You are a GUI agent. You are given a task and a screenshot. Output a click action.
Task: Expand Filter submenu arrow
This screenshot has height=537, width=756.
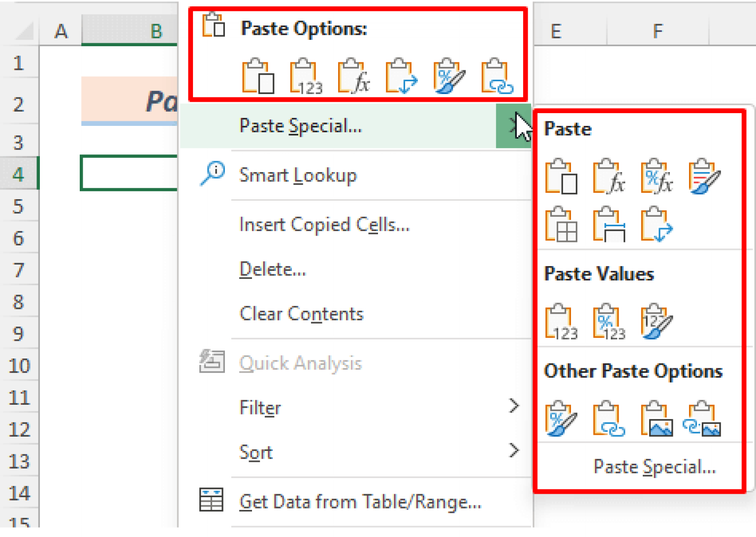coord(514,406)
